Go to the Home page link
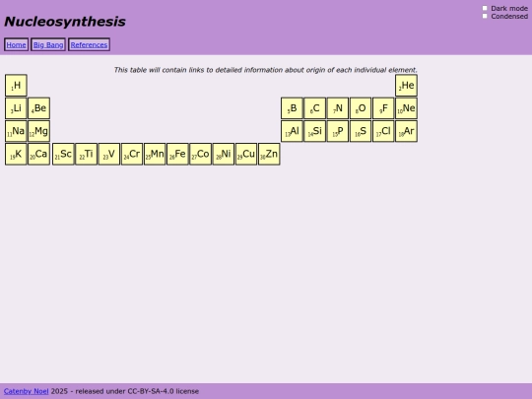The width and height of the screenshot is (532, 399). pos(17,44)
